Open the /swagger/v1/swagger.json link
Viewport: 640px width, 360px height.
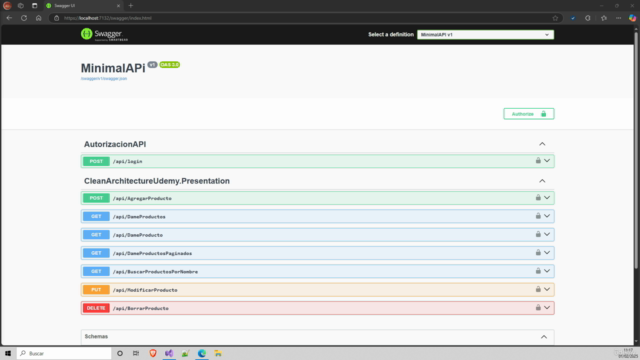[x=104, y=78]
